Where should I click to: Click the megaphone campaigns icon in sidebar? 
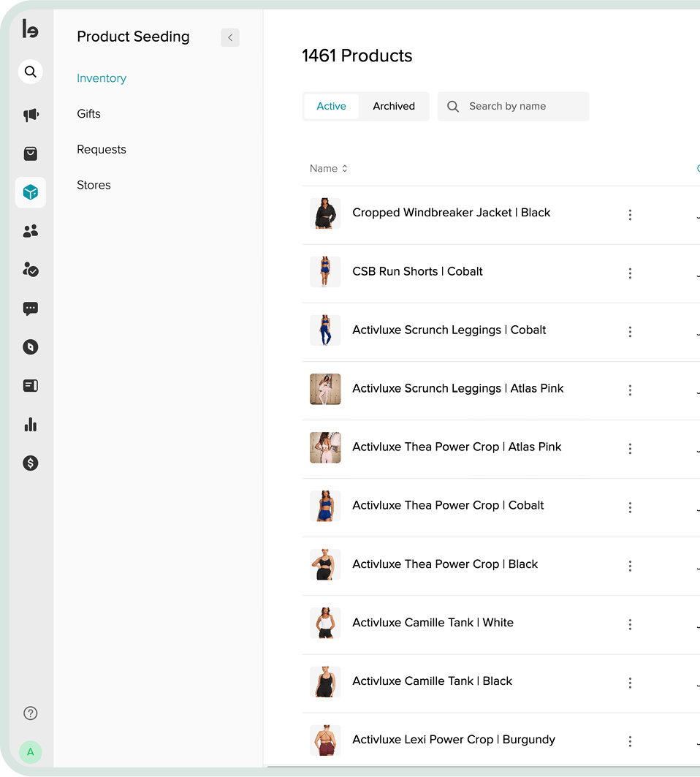tap(31, 115)
